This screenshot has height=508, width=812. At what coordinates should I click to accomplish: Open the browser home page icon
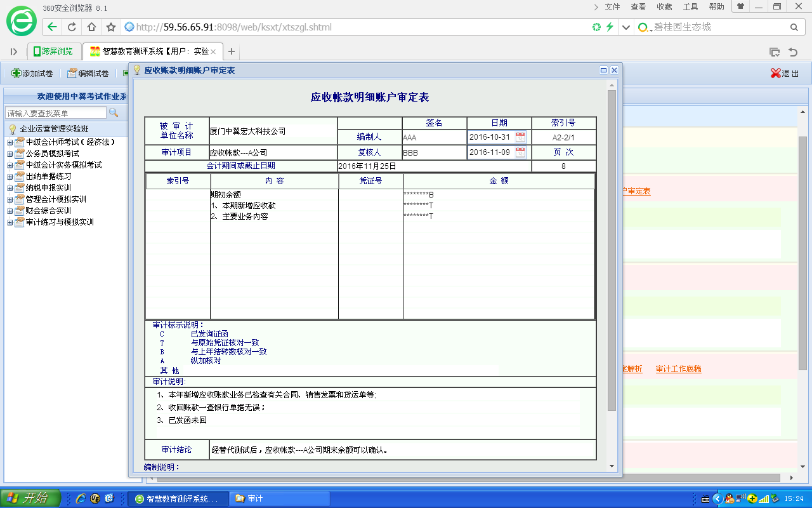tap(91, 27)
